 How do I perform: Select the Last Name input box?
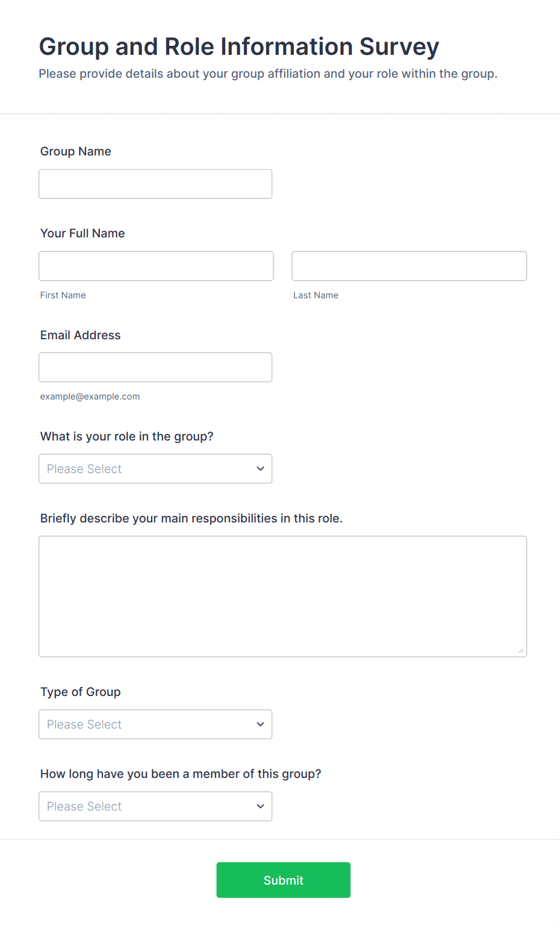tap(409, 266)
